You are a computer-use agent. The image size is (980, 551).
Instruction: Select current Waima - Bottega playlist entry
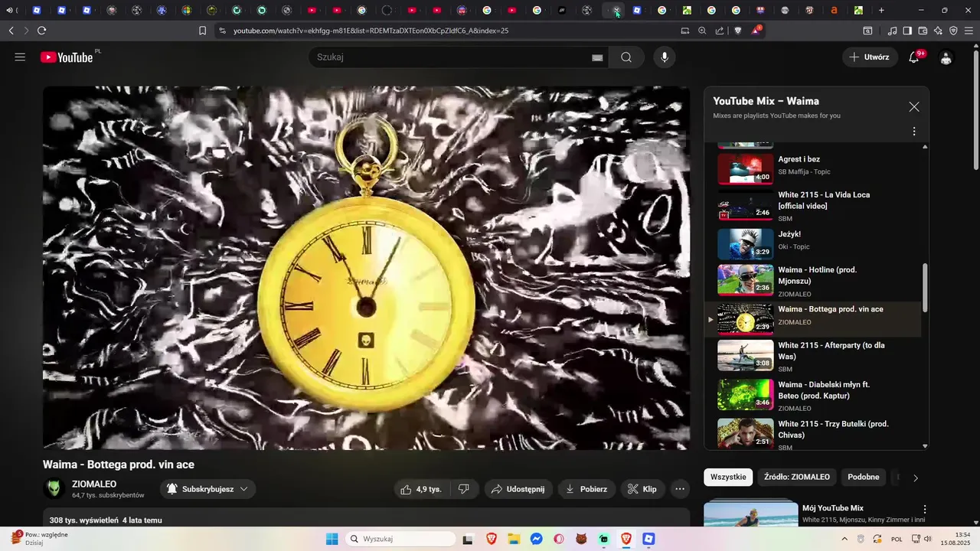[813, 319]
